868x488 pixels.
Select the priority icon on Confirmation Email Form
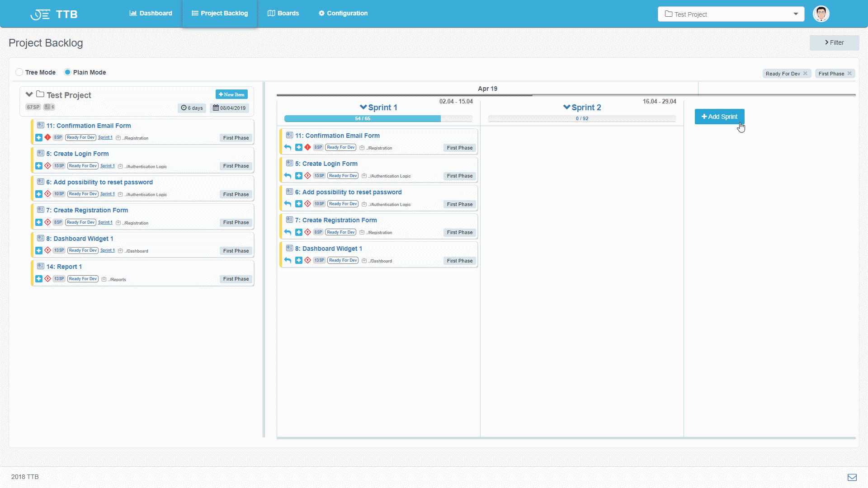(48, 137)
